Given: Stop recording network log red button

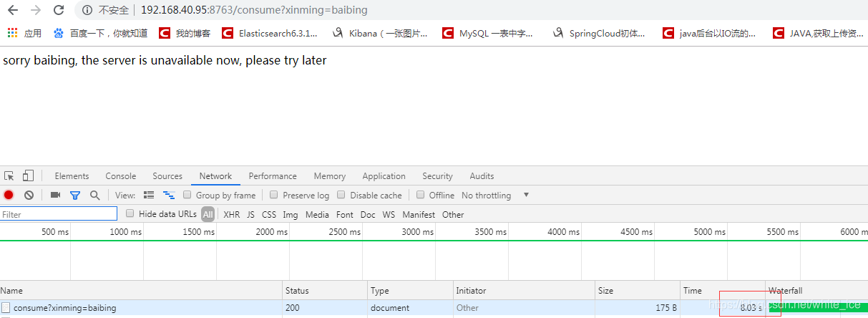Looking at the screenshot, I should click(x=9, y=195).
